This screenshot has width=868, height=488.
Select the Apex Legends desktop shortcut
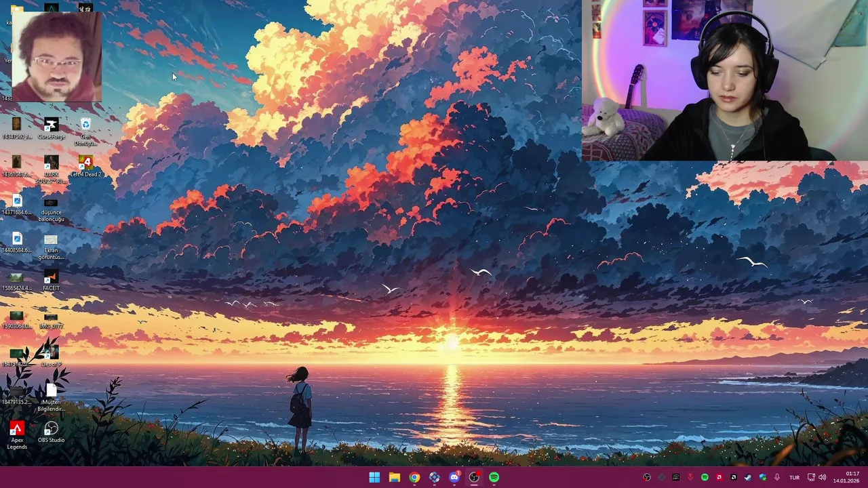point(17,435)
